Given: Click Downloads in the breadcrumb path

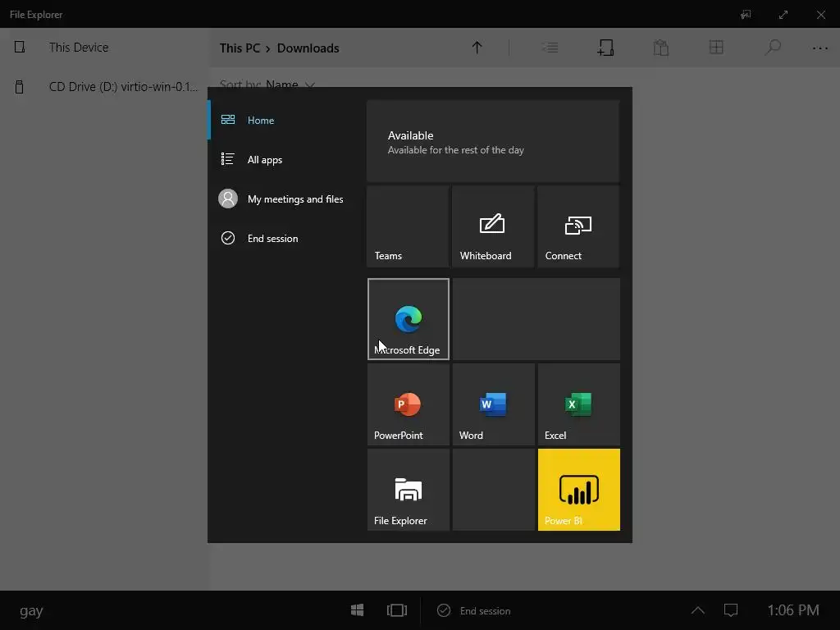Looking at the screenshot, I should tap(308, 48).
